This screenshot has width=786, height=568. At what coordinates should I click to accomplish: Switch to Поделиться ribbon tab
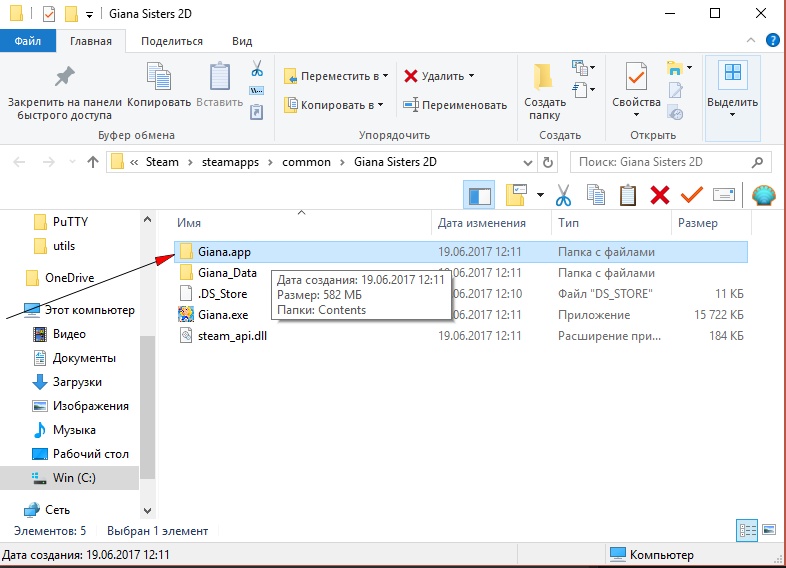point(172,41)
